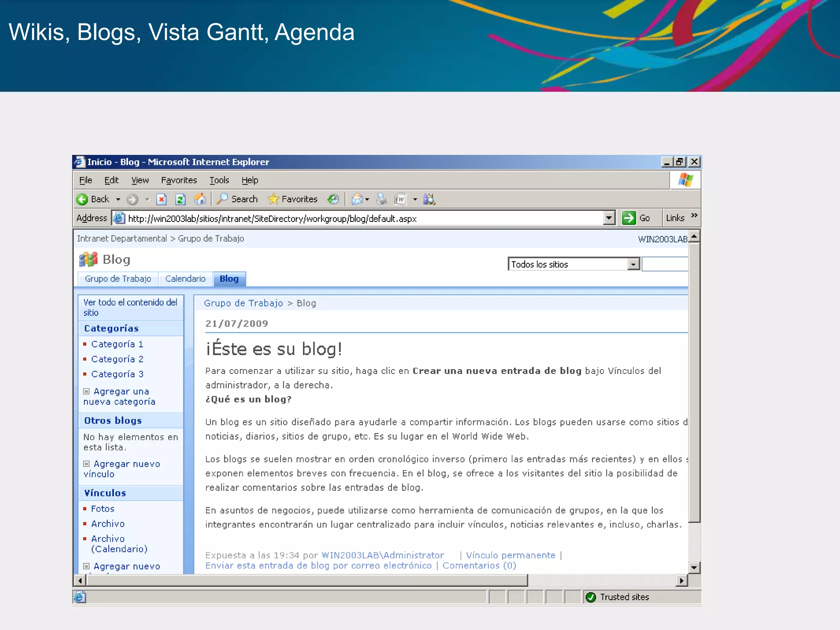This screenshot has width=840, height=630.
Task: Click the search input field
Action: pyautogui.click(x=664, y=264)
